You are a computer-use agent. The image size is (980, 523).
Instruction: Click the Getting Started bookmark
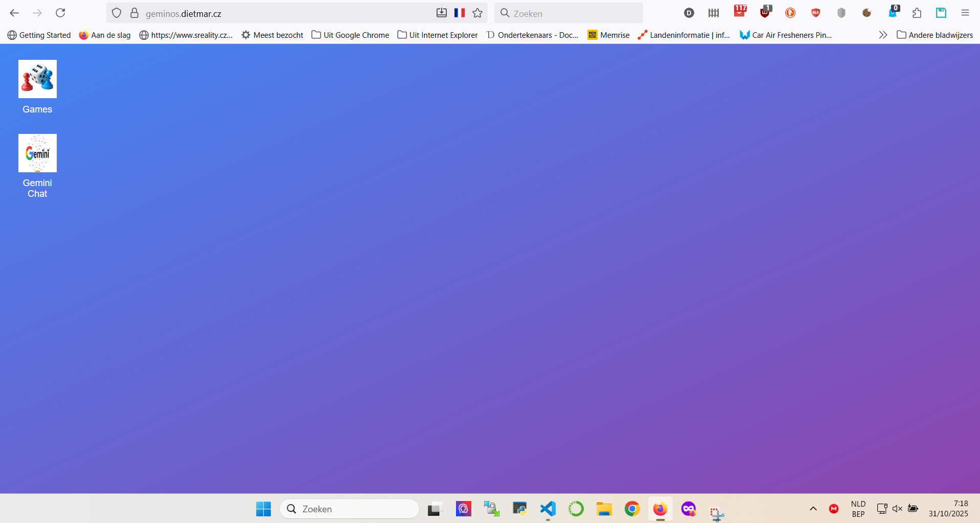click(x=39, y=35)
